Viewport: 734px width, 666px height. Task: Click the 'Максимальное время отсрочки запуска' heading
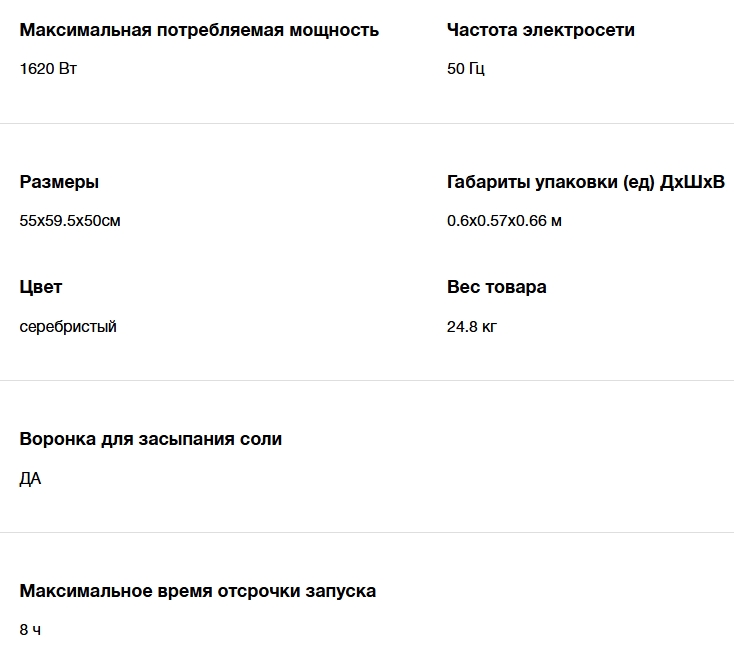click(198, 591)
